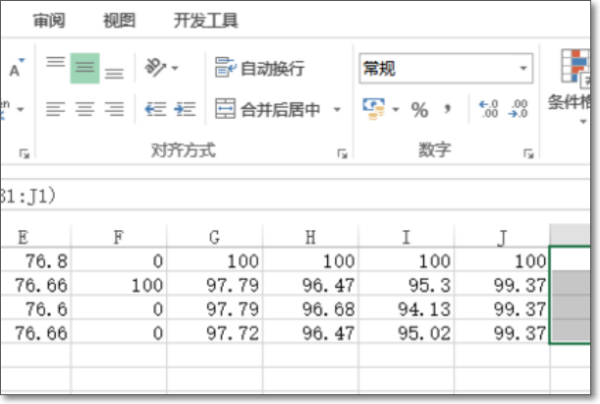The image size is (600, 404).
Task: Open font group dialog launcher
Action: pyautogui.click(x=24, y=154)
